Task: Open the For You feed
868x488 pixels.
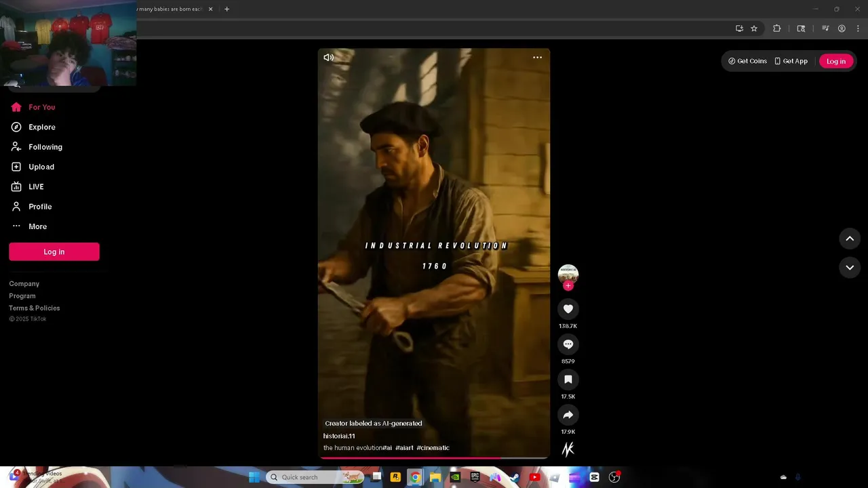Action: 33,107
